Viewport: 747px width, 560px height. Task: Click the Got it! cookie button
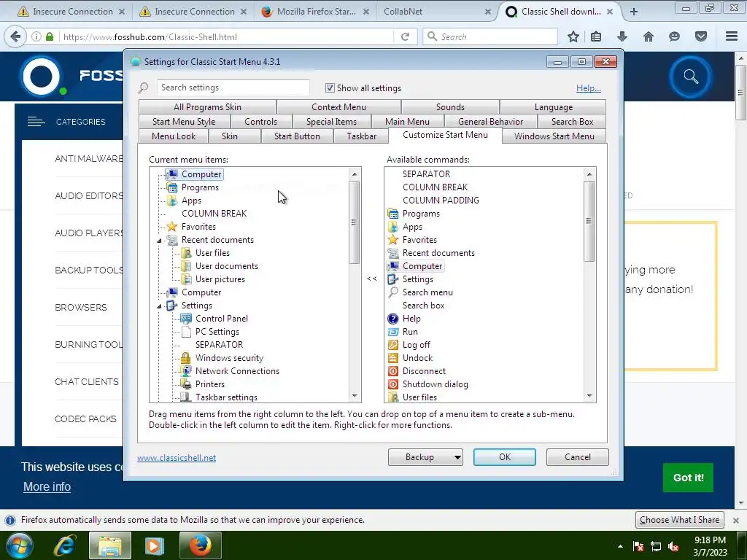point(688,478)
